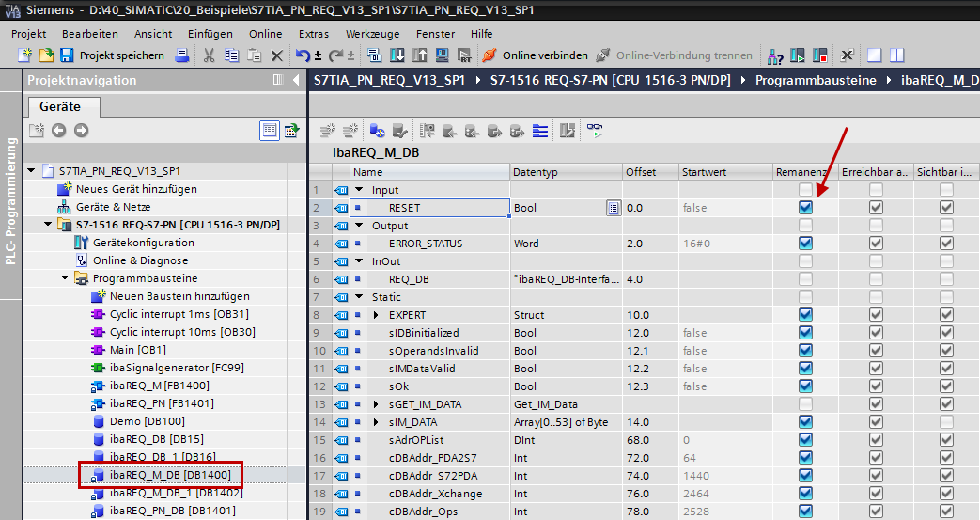
Task: Click the red X delete icon
Action: (x=277, y=55)
